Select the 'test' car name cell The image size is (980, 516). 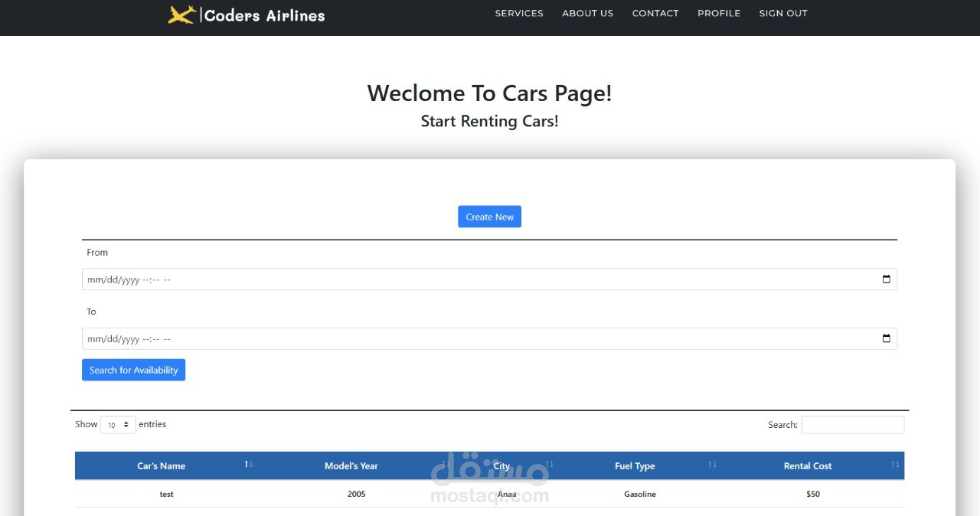[x=167, y=494]
